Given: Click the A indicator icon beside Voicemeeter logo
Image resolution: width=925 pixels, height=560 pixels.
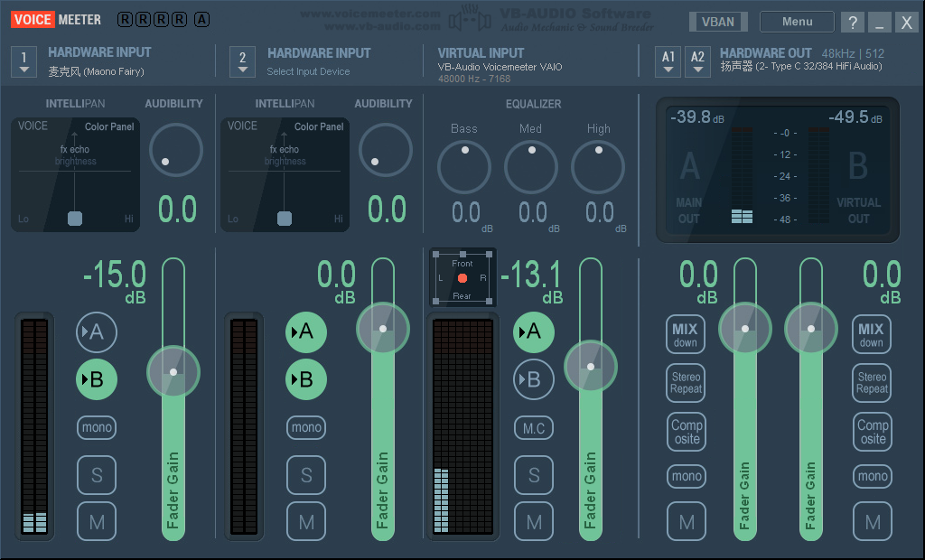Looking at the screenshot, I should pos(201,20).
